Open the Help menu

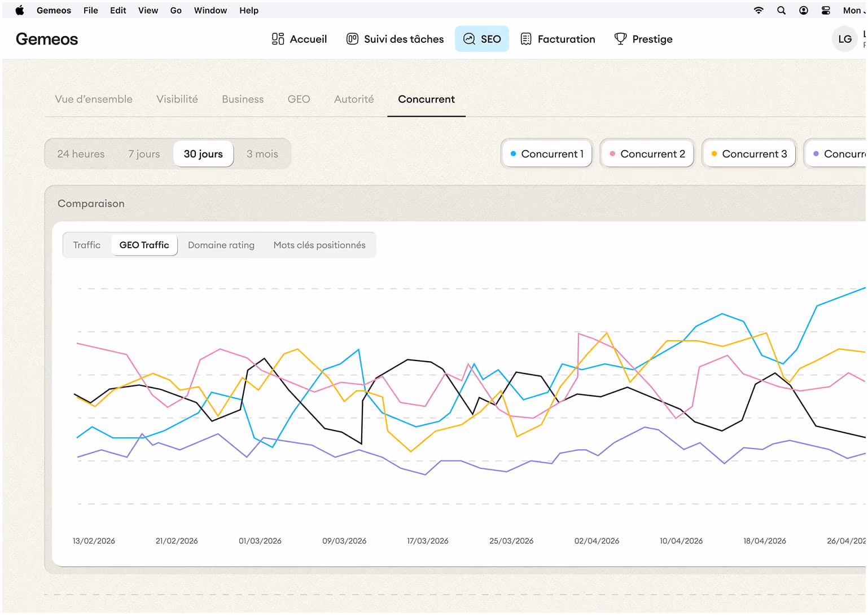pos(249,10)
